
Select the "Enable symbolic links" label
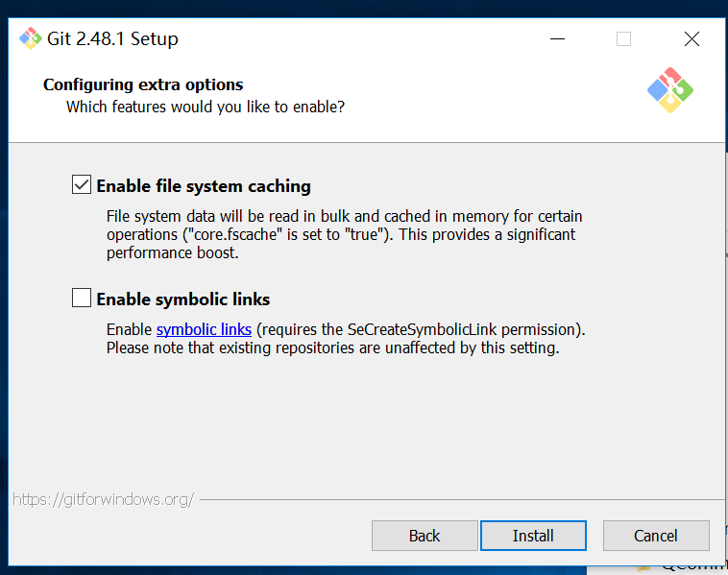[182, 299]
